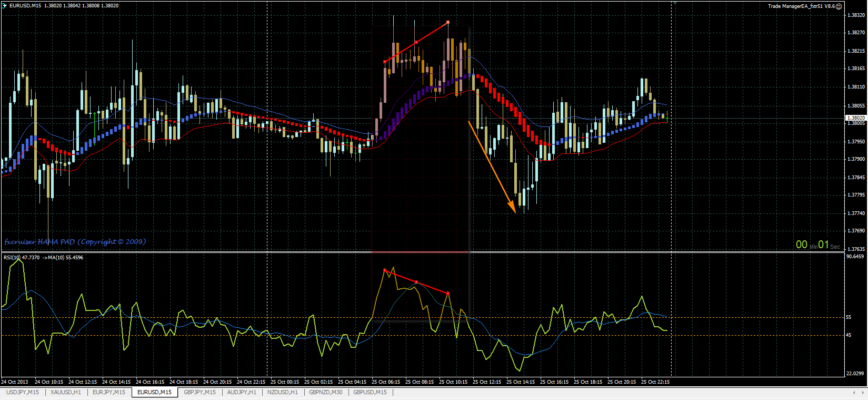Image resolution: width=868 pixels, height=400 pixels.
Task: Click the RSI level 45 label
Action: tap(849, 335)
